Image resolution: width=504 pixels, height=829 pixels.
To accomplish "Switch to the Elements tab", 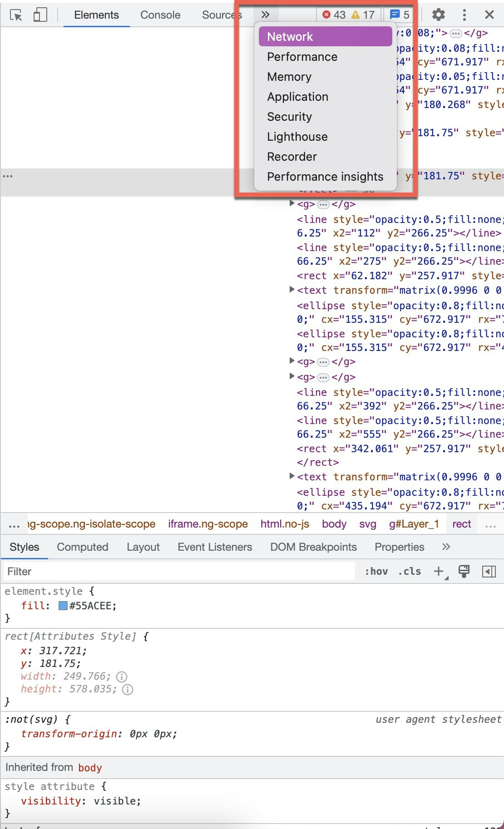I will [x=96, y=15].
